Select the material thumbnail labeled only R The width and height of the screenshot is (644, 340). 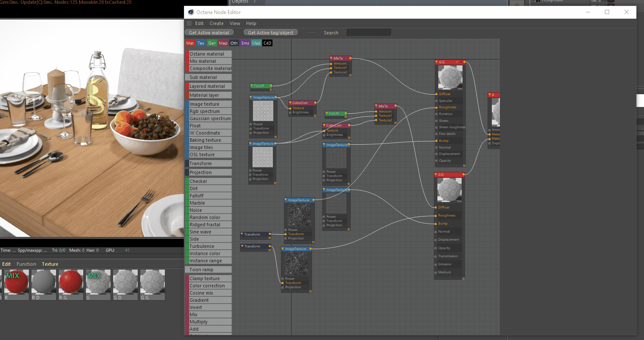coord(16,285)
